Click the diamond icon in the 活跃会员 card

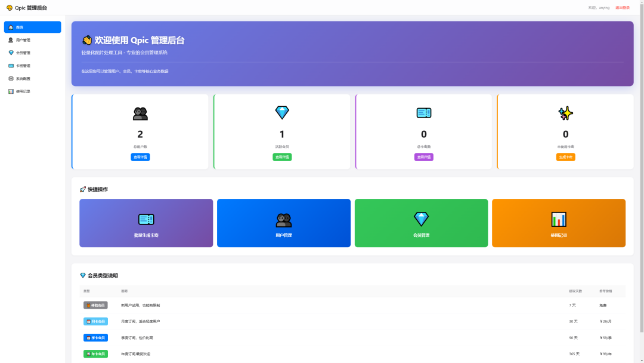[x=281, y=112]
